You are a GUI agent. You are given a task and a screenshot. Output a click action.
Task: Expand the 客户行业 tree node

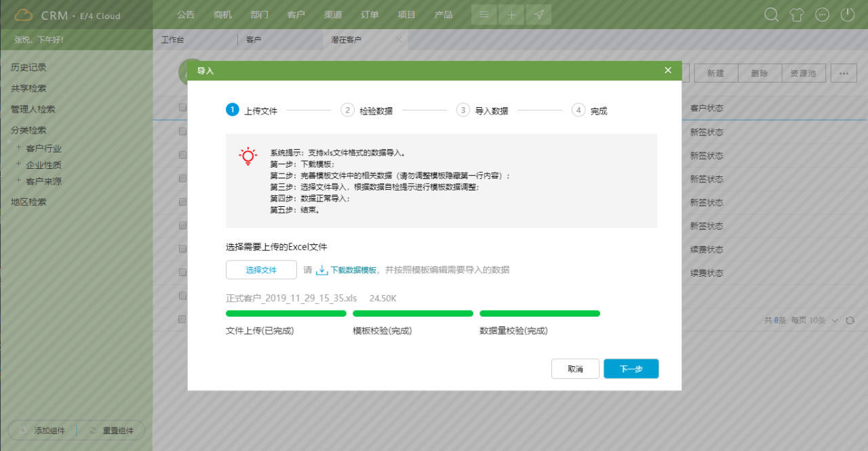click(x=19, y=148)
